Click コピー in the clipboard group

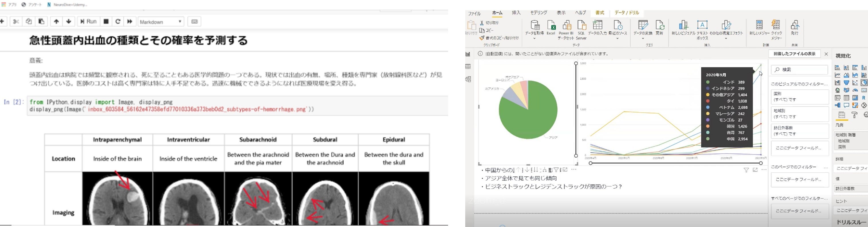coord(486,30)
